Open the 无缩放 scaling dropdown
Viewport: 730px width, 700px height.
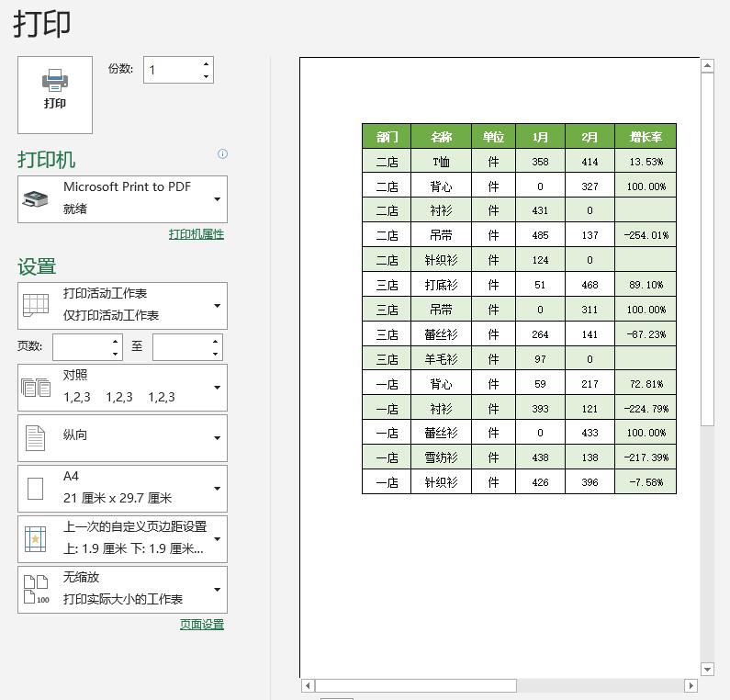122,590
